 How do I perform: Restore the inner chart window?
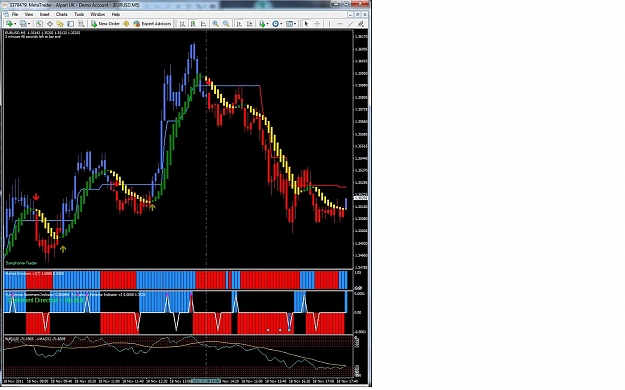358,14
